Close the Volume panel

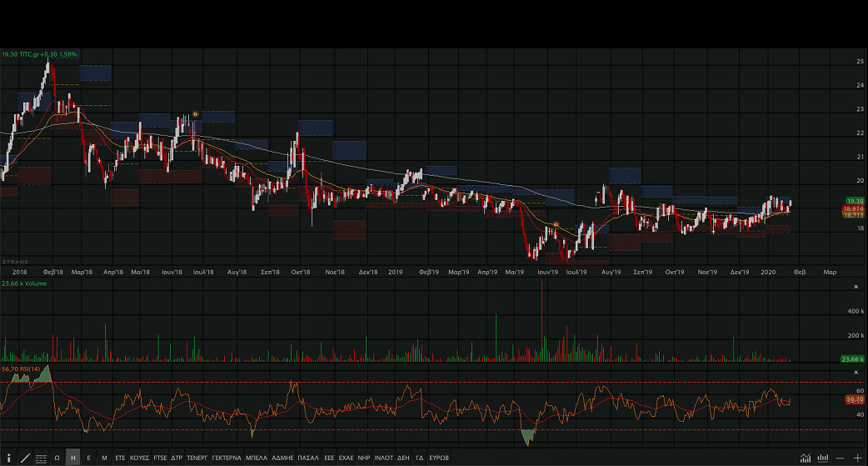click(856, 287)
